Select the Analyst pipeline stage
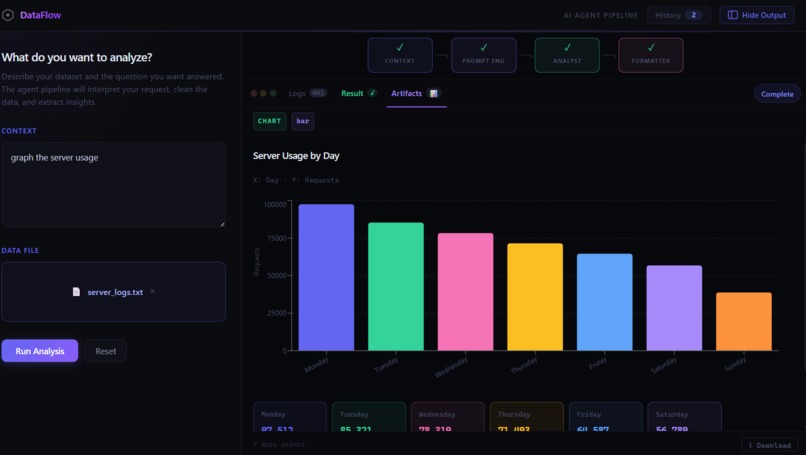 pos(567,55)
